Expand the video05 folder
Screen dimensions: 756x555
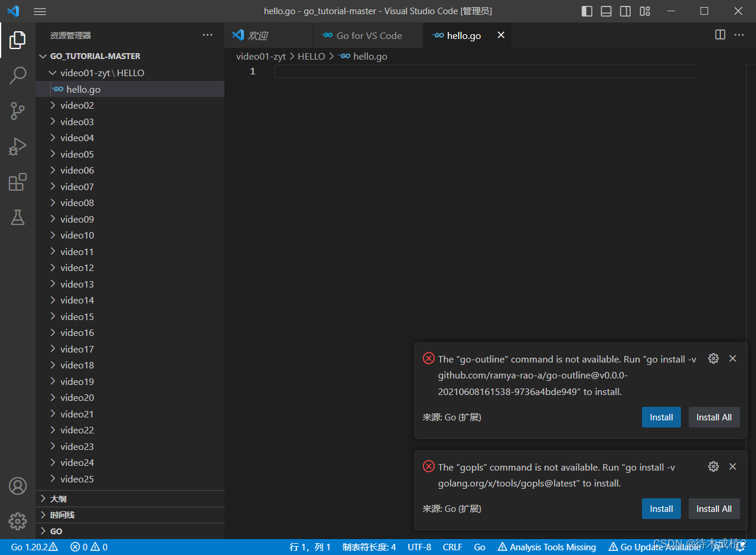[130, 154]
